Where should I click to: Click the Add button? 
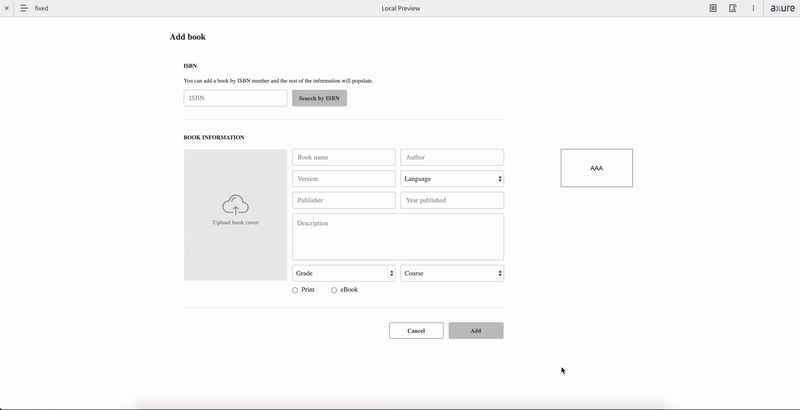coord(476,331)
